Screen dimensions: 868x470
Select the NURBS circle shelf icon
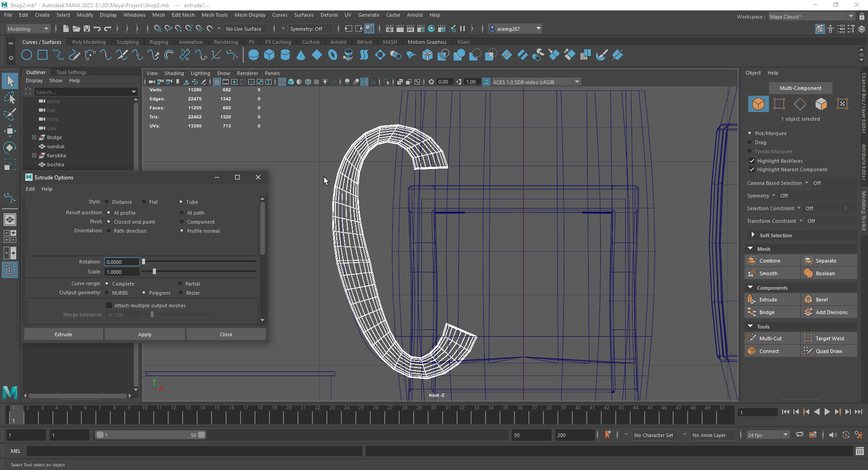click(27, 55)
